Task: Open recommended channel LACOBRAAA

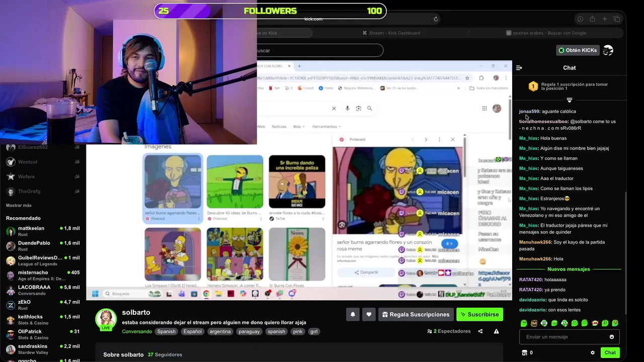Action: (43, 290)
